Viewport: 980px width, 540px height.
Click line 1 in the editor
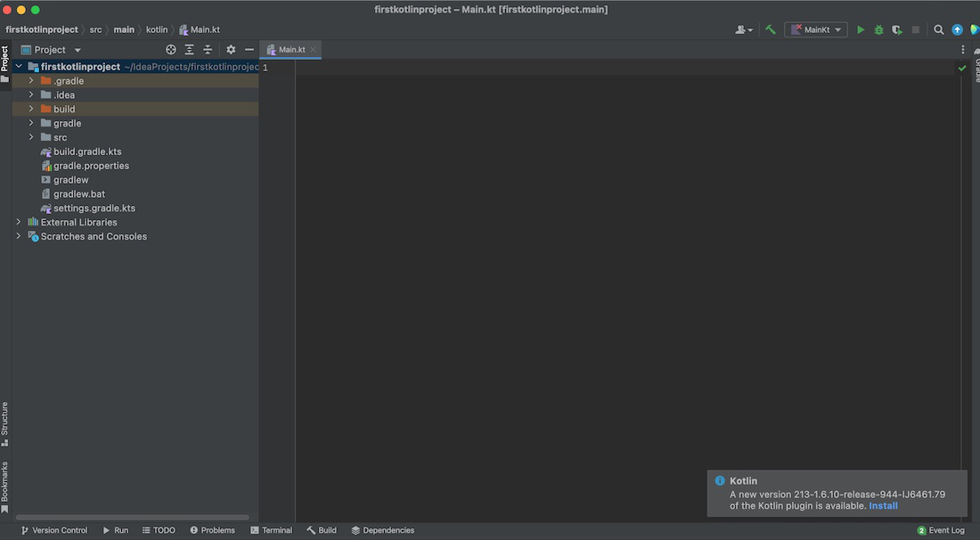[x=628, y=68]
